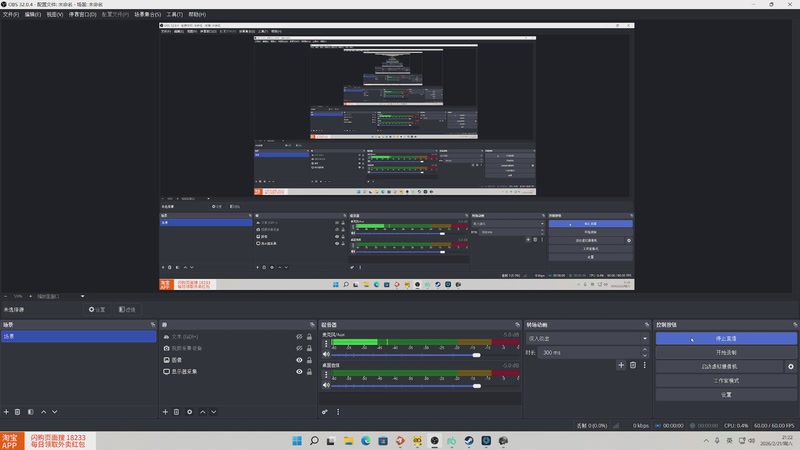Open the preview scaling dropdown
Viewport: 800px width, 450px height.
[x=61, y=296]
